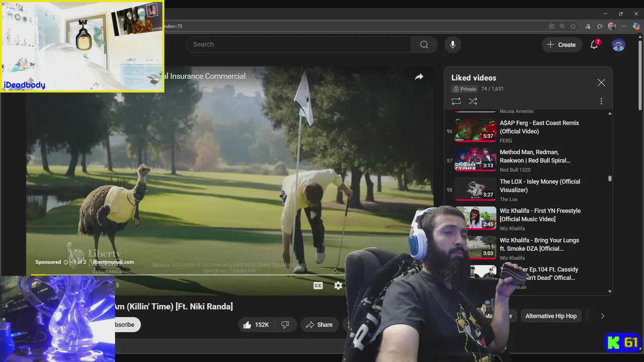This screenshot has width=644, height=362.
Task: Play A$AP Ferg East Coast Remix thumbnail
Action: [475, 131]
